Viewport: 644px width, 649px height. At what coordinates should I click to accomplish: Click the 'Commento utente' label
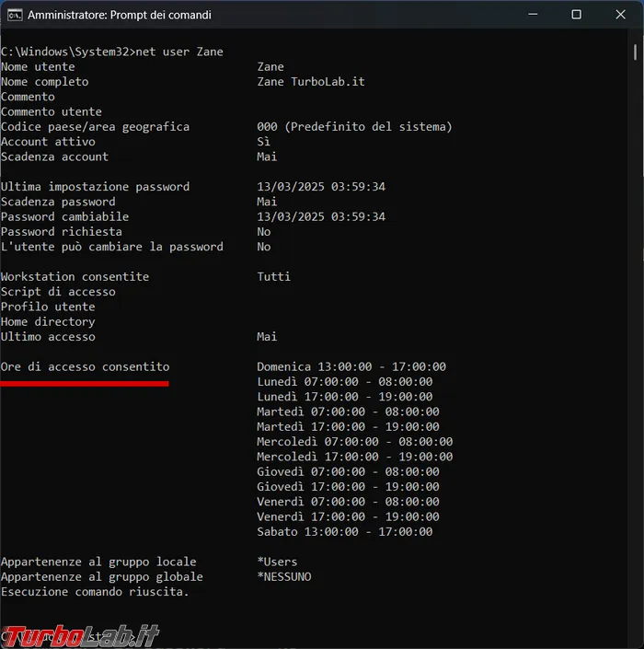[52, 111]
